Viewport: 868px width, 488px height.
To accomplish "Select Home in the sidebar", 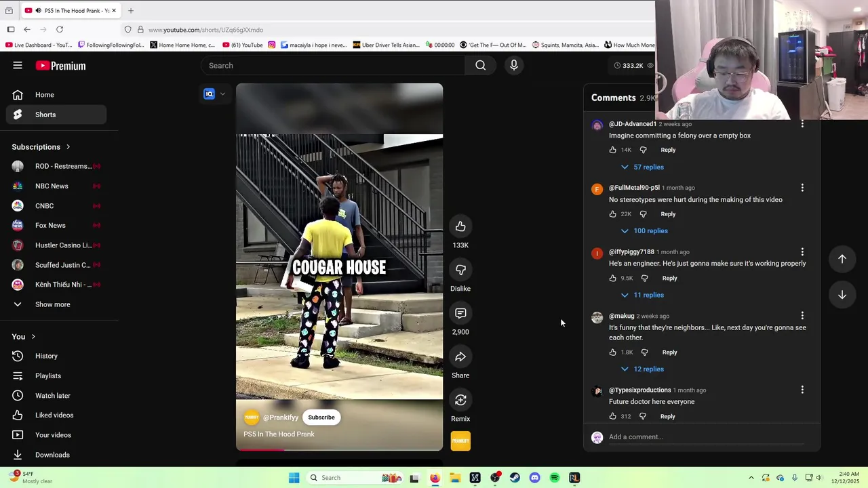I will [x=56, y=95].
